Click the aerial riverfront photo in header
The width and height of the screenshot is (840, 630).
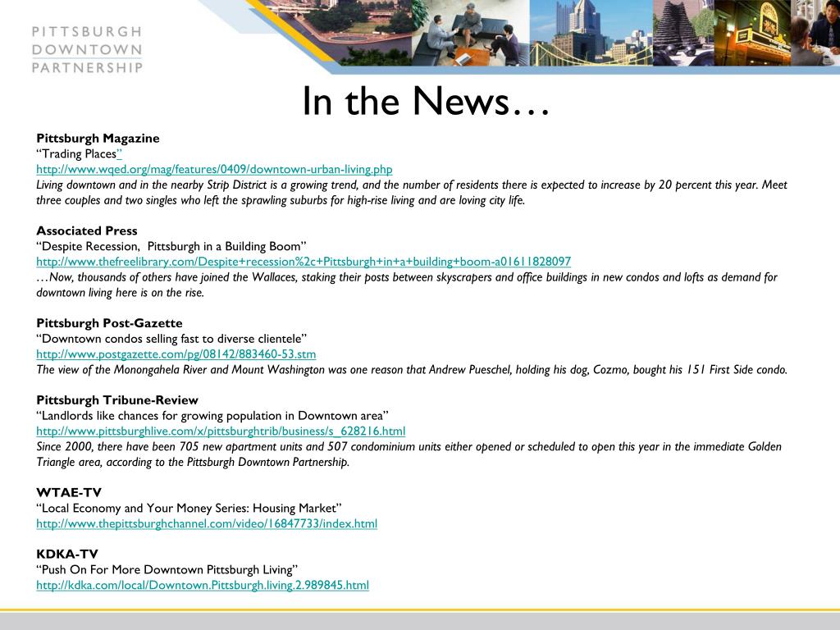click(x=343, y=33)
